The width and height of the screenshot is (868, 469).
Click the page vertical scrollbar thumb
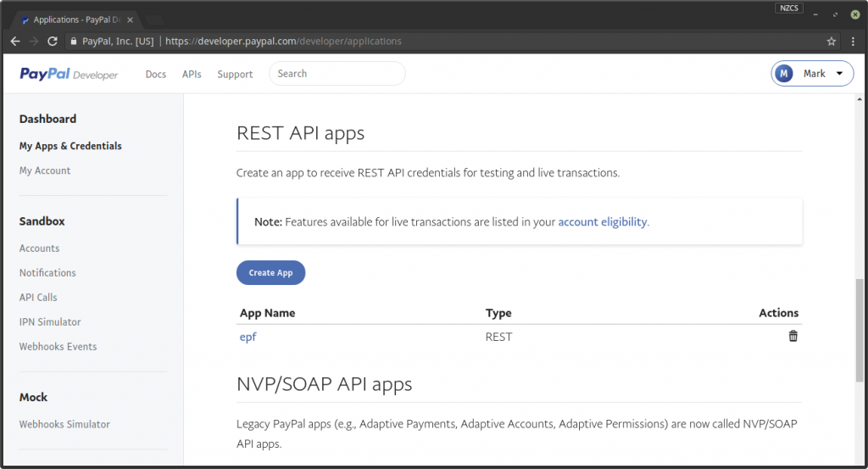click(860, 331)
